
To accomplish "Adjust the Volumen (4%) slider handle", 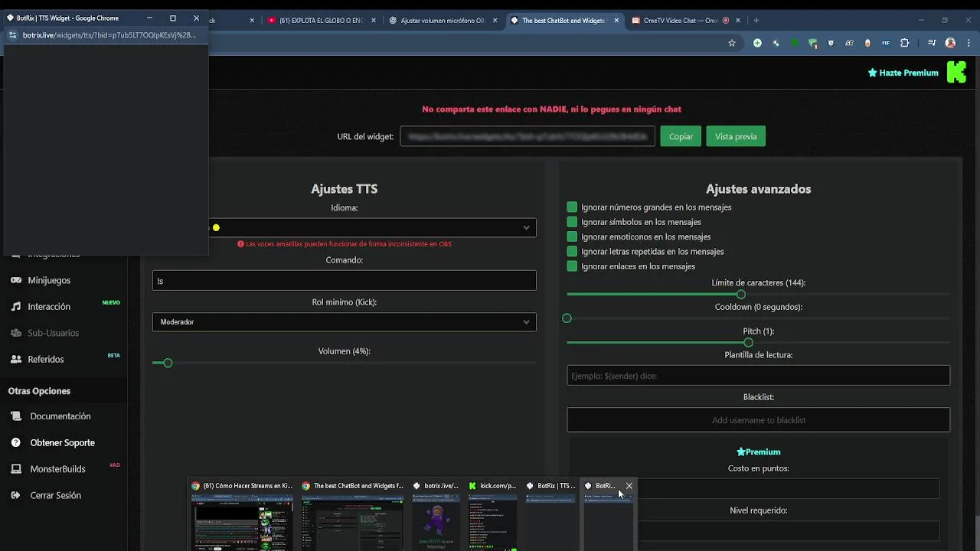I will click(x=168, y=363).
